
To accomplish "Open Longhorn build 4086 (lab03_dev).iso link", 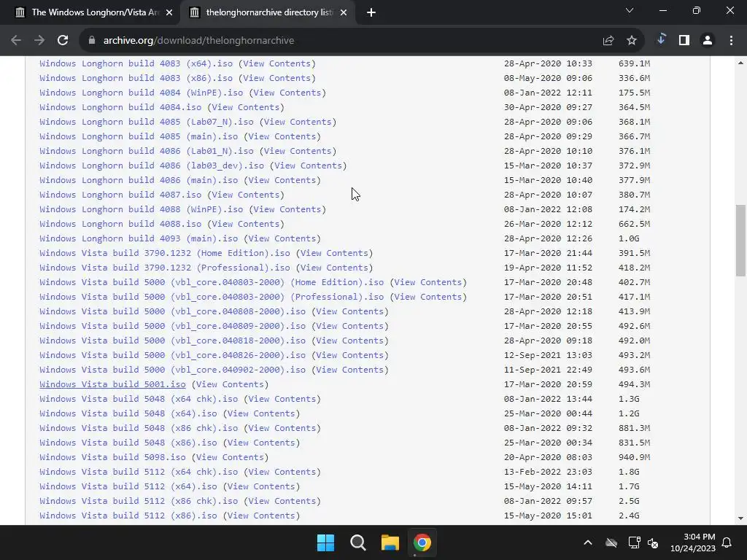I will [x=152, y=166].
